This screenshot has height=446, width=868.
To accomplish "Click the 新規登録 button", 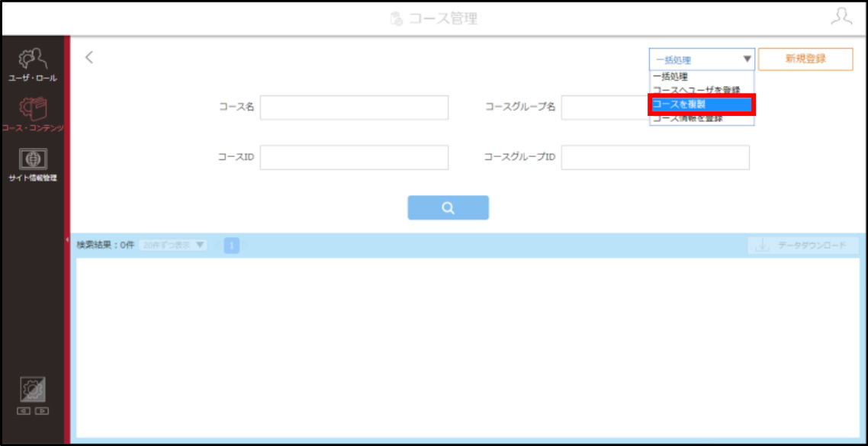I will [x=805, y=59].
